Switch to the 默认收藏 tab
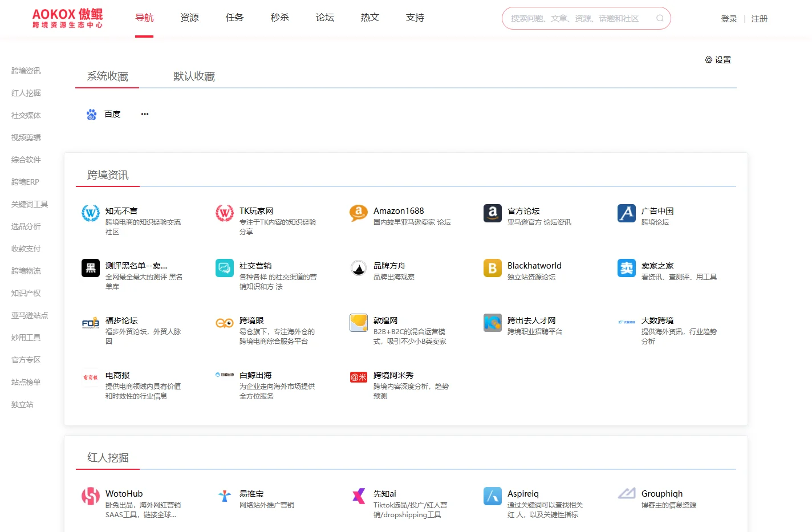This screenshot has height=532, width=812. click(x=194, y=76)
